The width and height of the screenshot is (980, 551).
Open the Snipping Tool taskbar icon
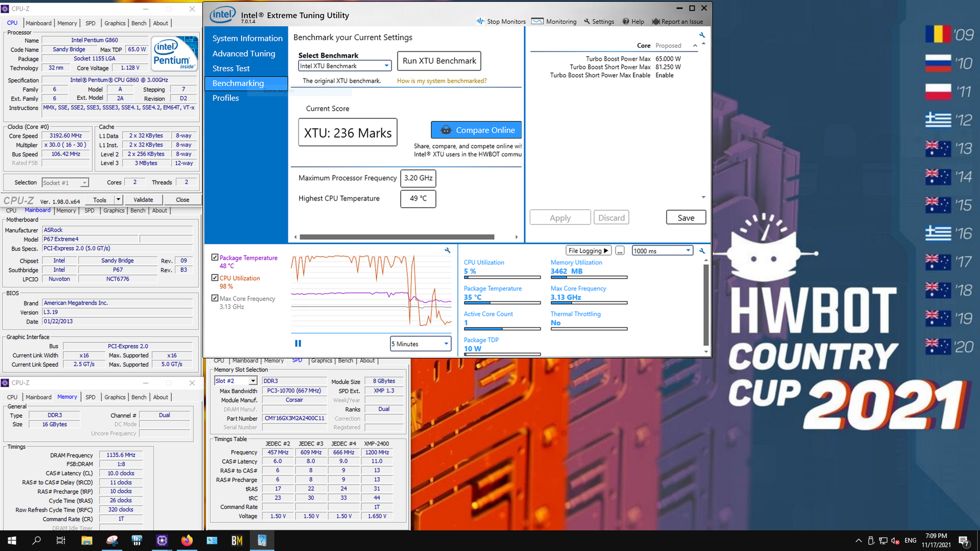112,540
